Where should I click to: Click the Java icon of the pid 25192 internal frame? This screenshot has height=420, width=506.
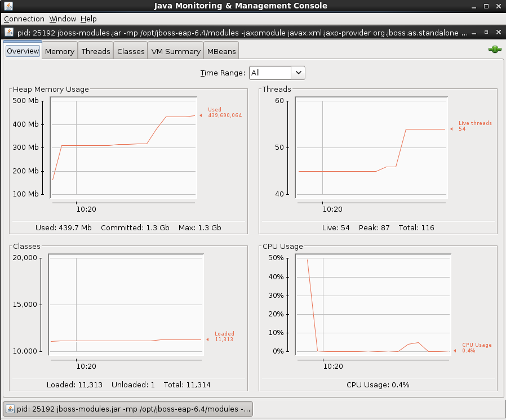[9, 32]
